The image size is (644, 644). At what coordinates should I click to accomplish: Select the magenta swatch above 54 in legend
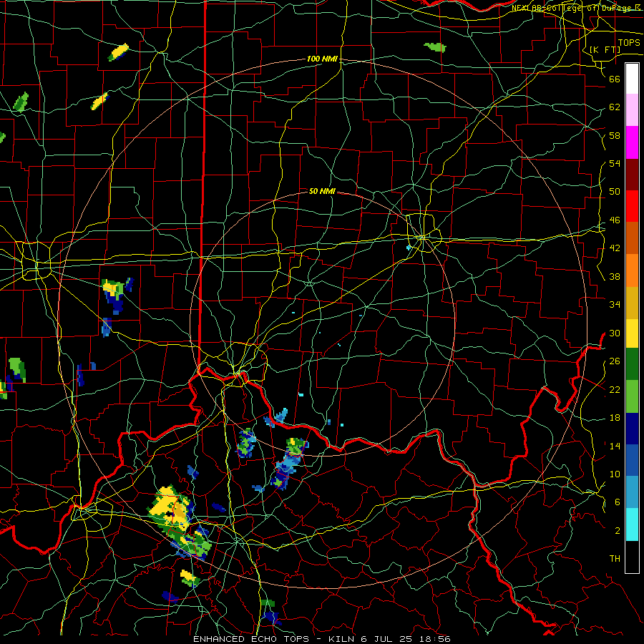[632, 142]
